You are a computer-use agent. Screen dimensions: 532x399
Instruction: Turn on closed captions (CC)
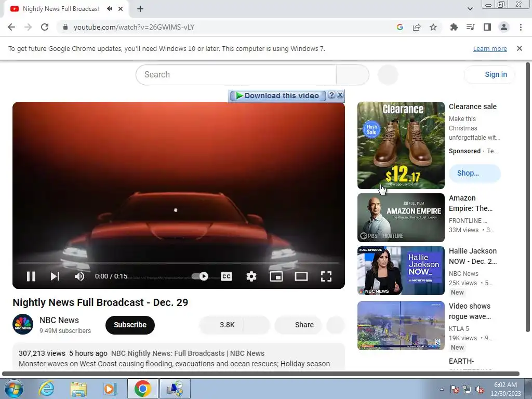(227, 276)
